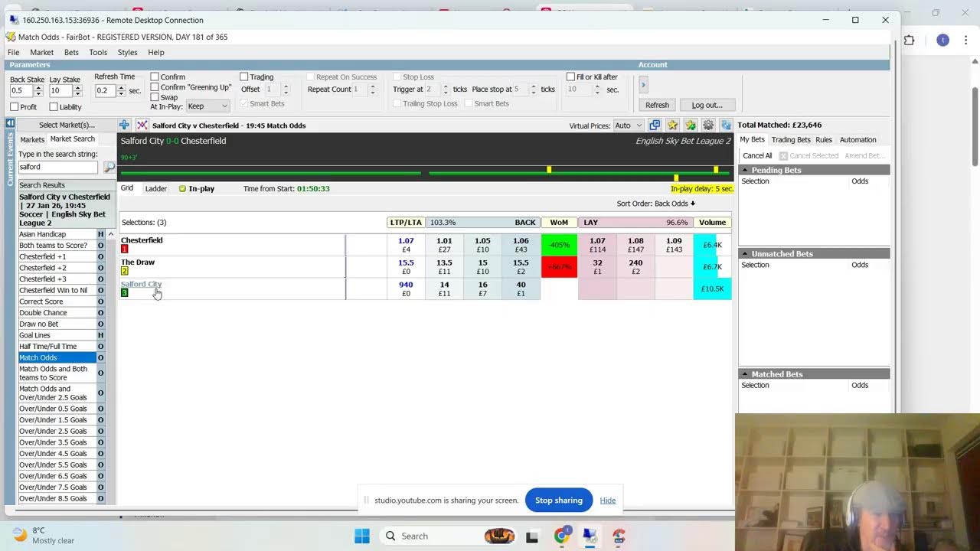Click the Lay Stake spinner arrows
980x551 pixels.
click(x=77, y=90)
